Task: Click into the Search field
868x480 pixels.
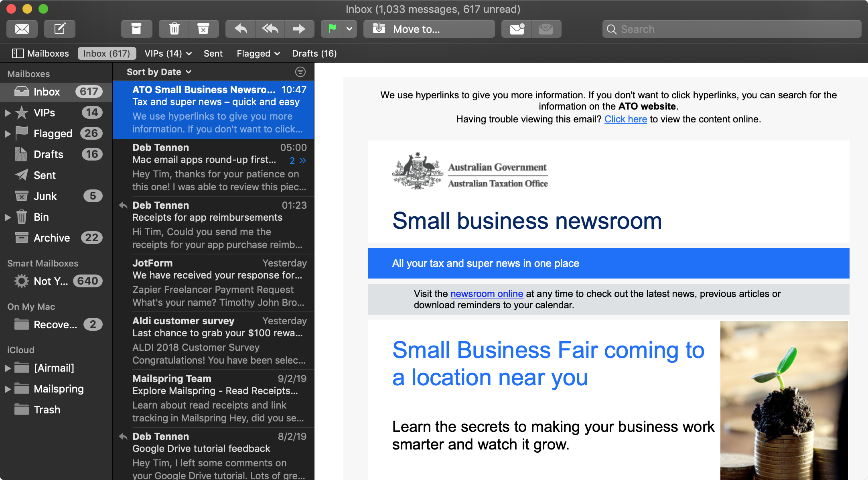Action: coord(732,29)
